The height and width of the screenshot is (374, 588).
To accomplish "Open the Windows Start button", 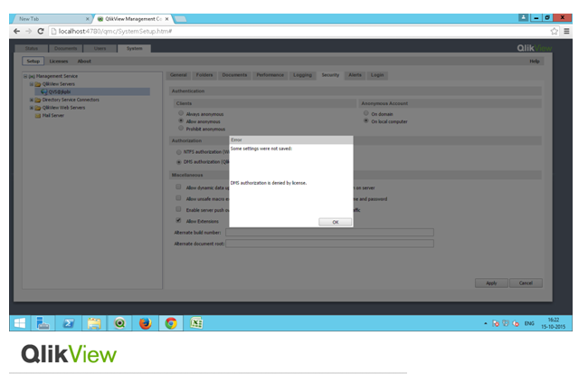I will point(20,323).
